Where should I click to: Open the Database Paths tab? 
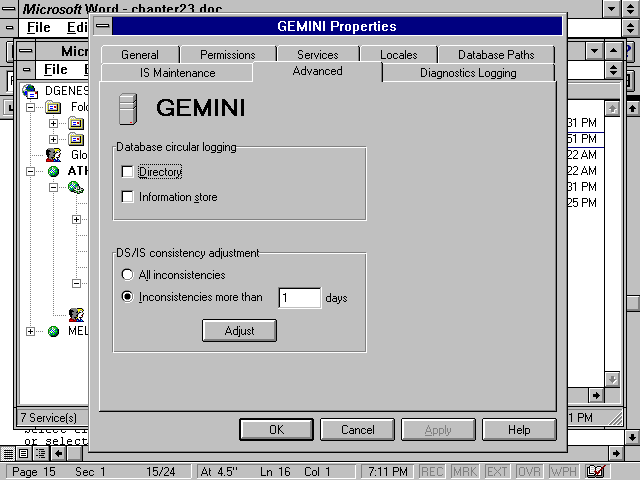pyautogui.click(x=496, y=55)
